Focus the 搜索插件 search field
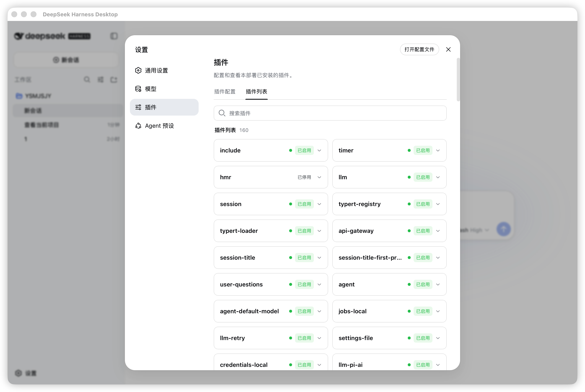585x392 pixels. [330, 113]
